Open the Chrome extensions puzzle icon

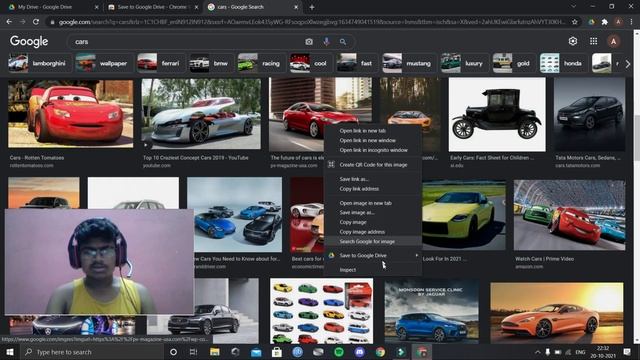pyautogui.click(x=604, y=22)
